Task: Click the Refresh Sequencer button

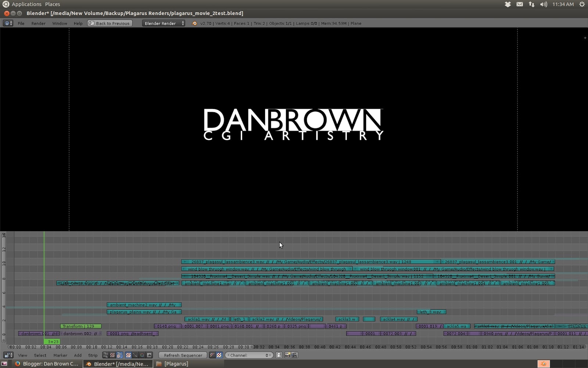Action: pyautogui.click(x=183, y=355)
